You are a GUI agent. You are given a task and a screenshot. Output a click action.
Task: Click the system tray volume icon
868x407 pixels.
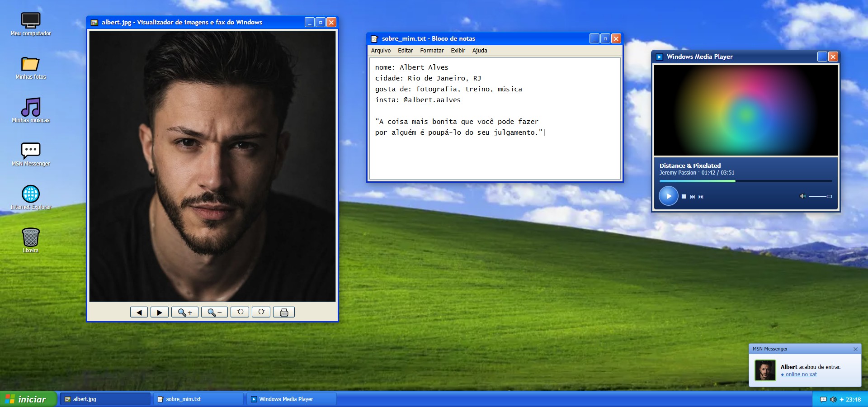click(x=833, y=399)
